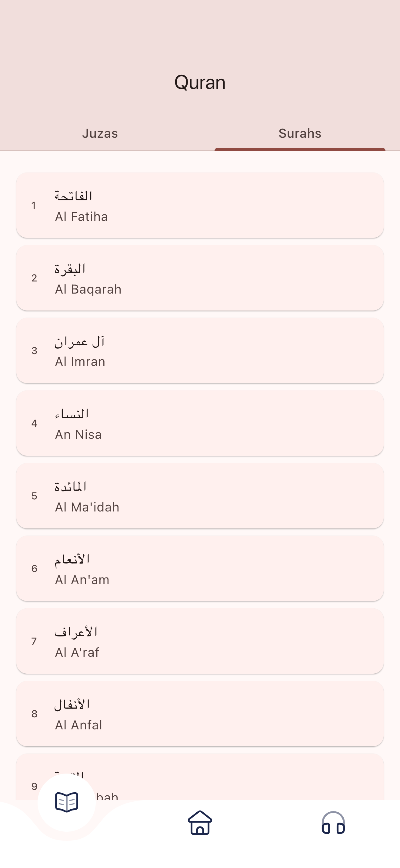400x868 pixels.
Task: Tap surah number 7 label
Action: click(x=35, y=641)
